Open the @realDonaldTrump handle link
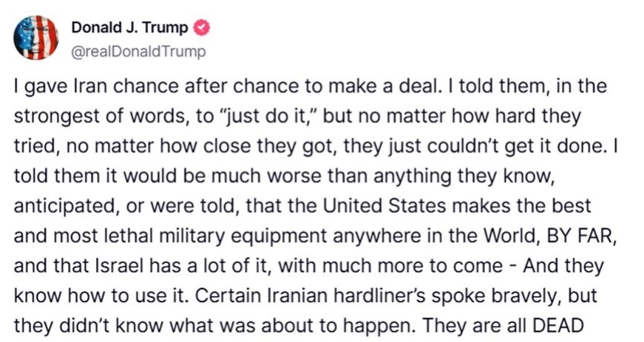Screen dimensions: 644x342 pos(138,52)
